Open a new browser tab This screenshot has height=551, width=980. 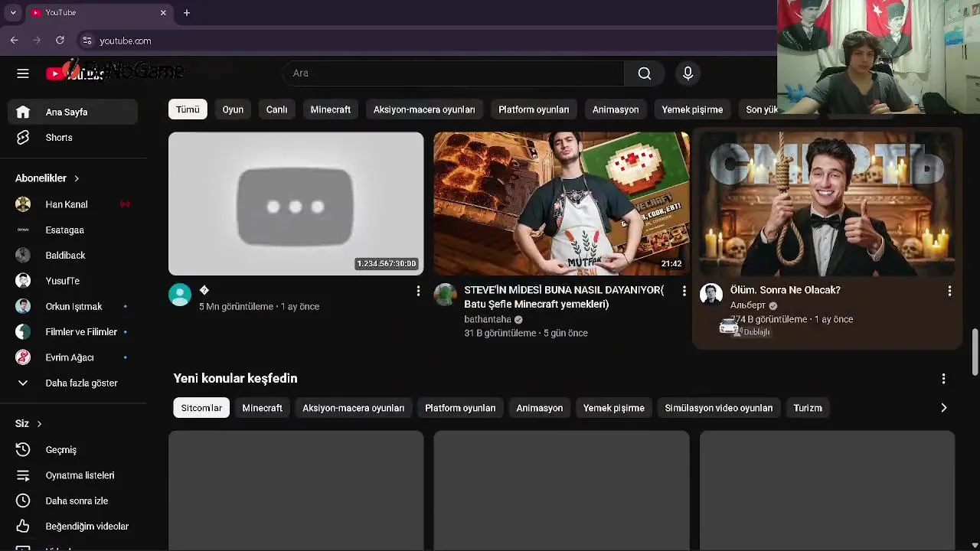coord(187,13)
